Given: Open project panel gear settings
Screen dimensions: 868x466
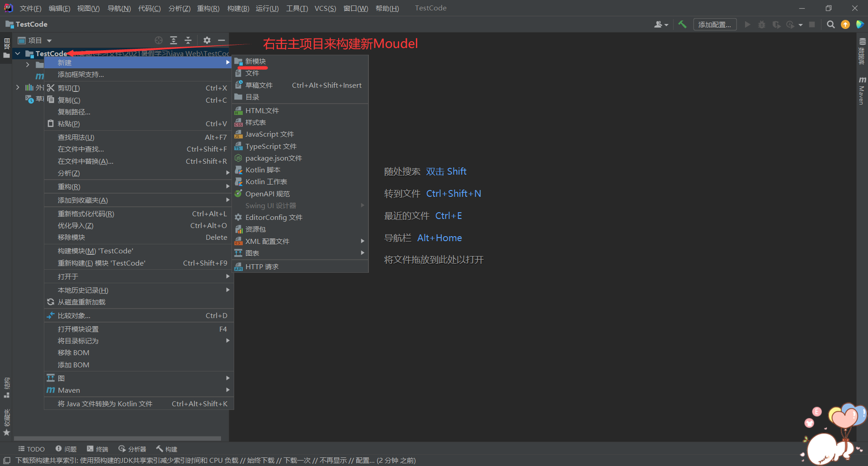Looking at the screenshot, I should point(207,40).
